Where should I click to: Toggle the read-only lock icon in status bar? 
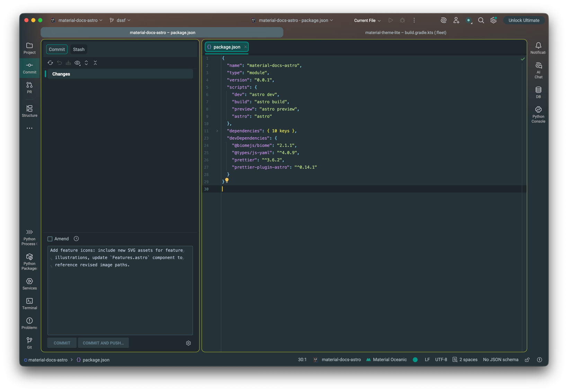tap(527, 360)
